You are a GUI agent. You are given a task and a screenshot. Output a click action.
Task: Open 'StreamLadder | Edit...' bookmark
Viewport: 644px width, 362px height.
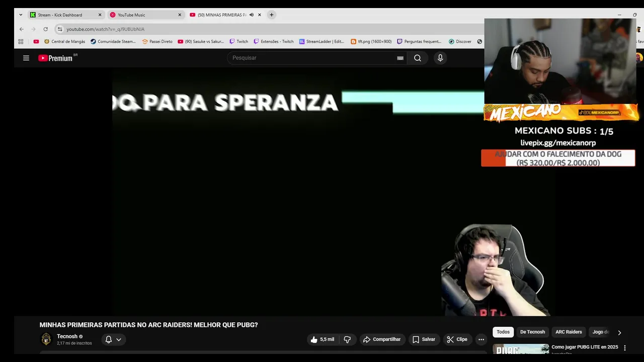click(321, 42)
